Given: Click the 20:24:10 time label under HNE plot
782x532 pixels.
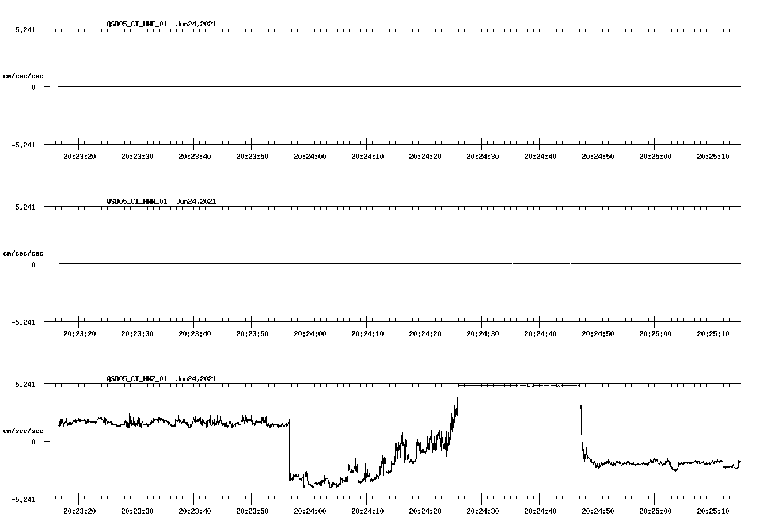Looking at the screenshot, I should (367, 157).
